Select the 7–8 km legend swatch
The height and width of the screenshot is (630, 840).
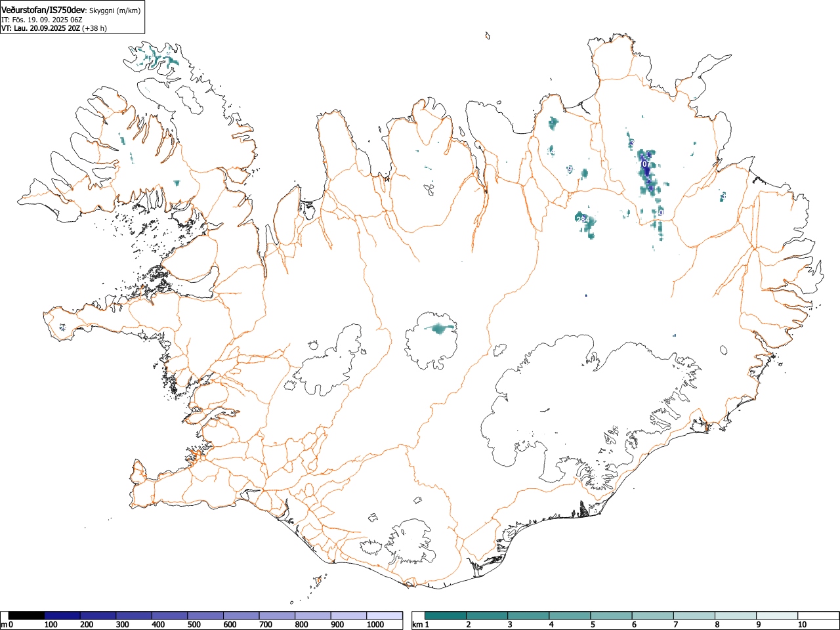[x=694, y=616]
